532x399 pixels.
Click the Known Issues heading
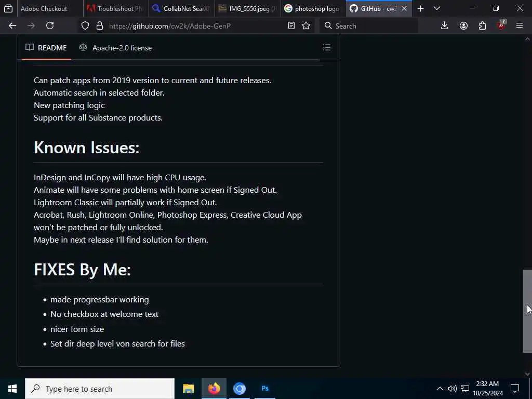click(87, 148)
